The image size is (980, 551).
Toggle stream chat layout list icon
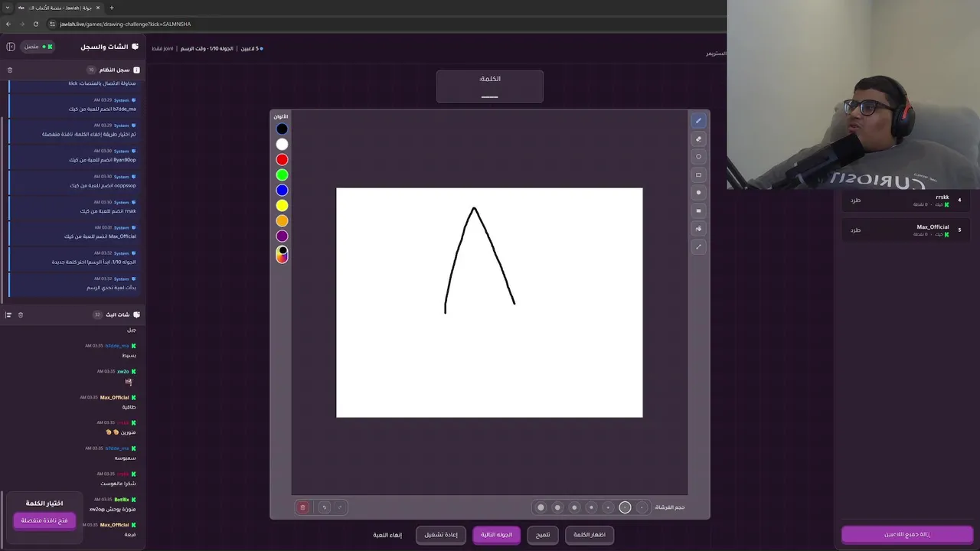8,315
